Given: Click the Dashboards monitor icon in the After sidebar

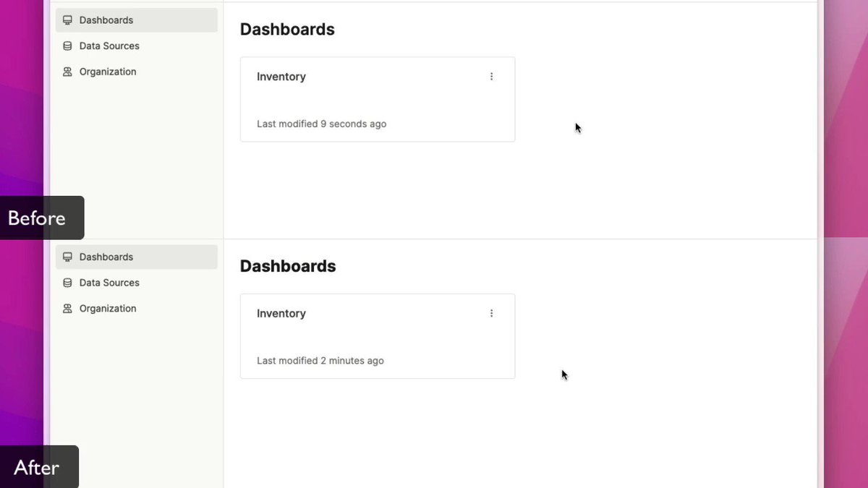Looking at the screenshot, I should (x=67, y=257).
